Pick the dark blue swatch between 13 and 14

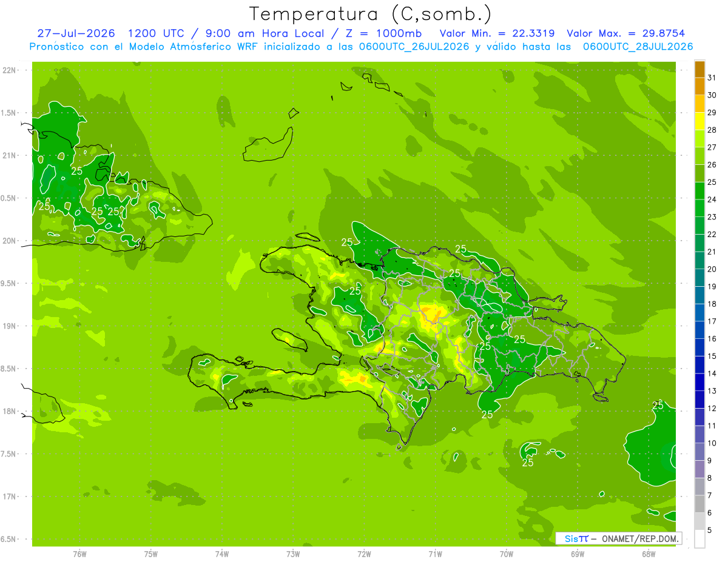click(x=699, y=383)
